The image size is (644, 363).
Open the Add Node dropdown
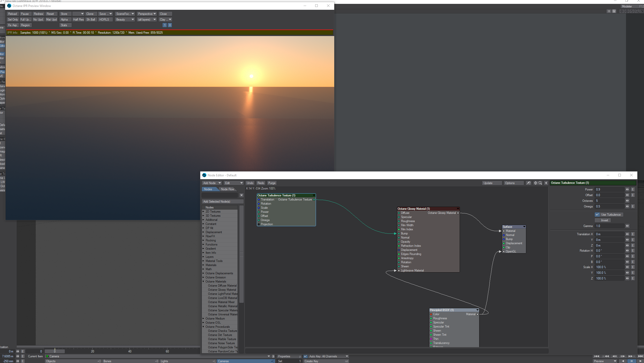212,183
